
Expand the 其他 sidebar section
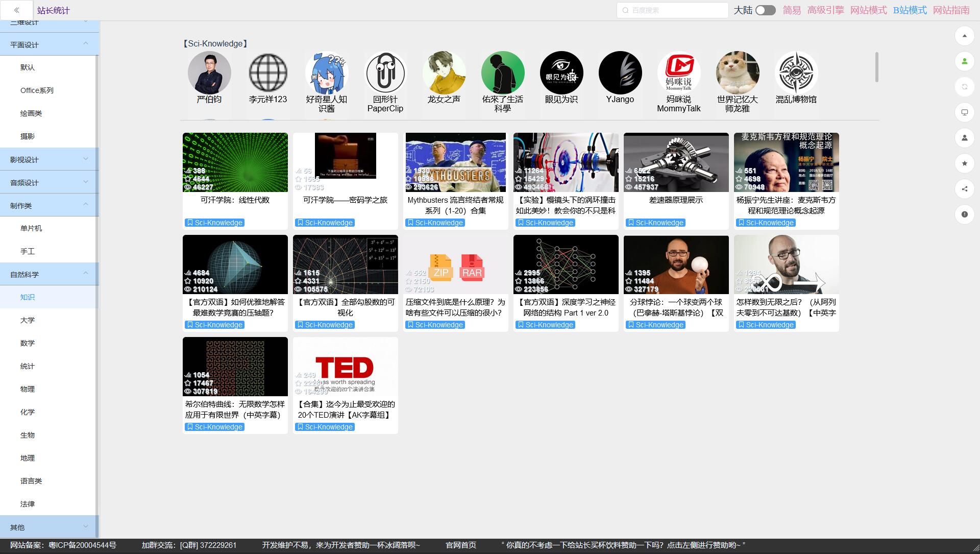[x=49, y=527]
